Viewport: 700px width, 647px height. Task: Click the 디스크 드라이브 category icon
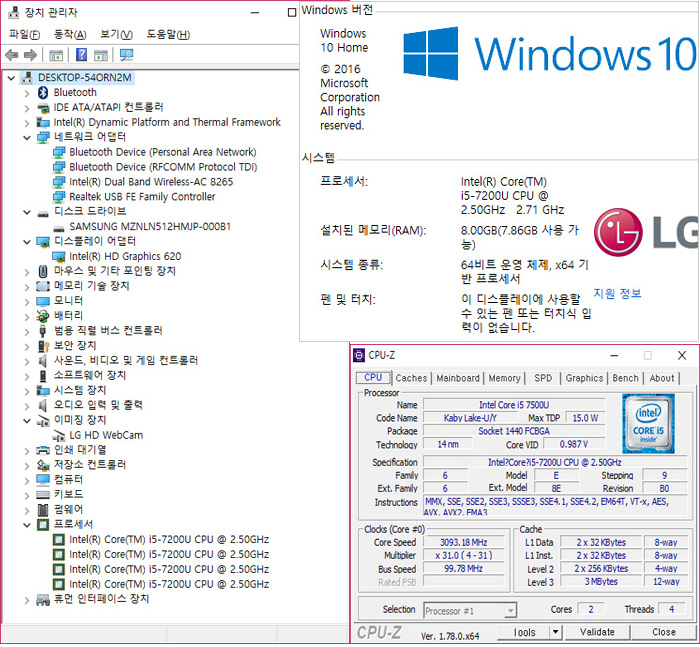43,213
